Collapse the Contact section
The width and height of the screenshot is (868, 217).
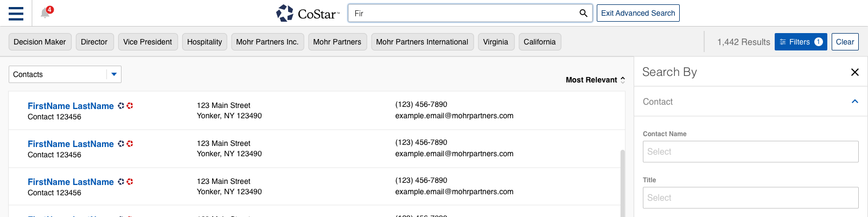click(855, 101)
